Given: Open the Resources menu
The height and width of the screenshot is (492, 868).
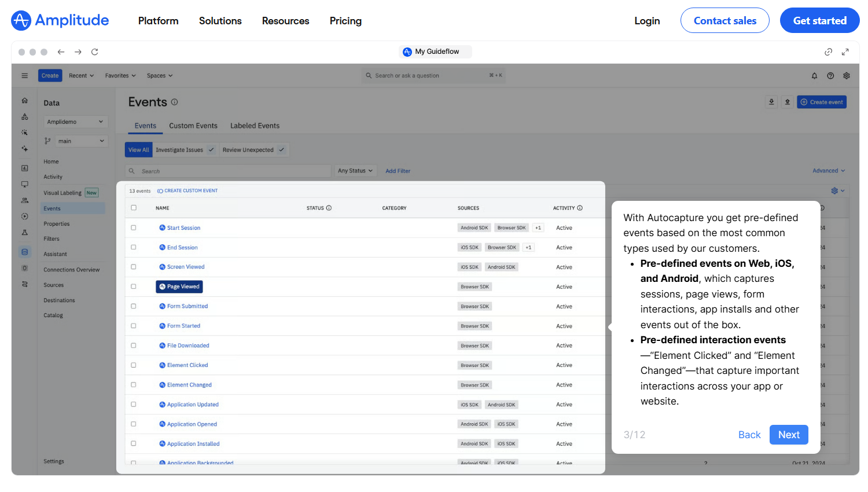Looking at the screenshot, I should tap(286, 21).
